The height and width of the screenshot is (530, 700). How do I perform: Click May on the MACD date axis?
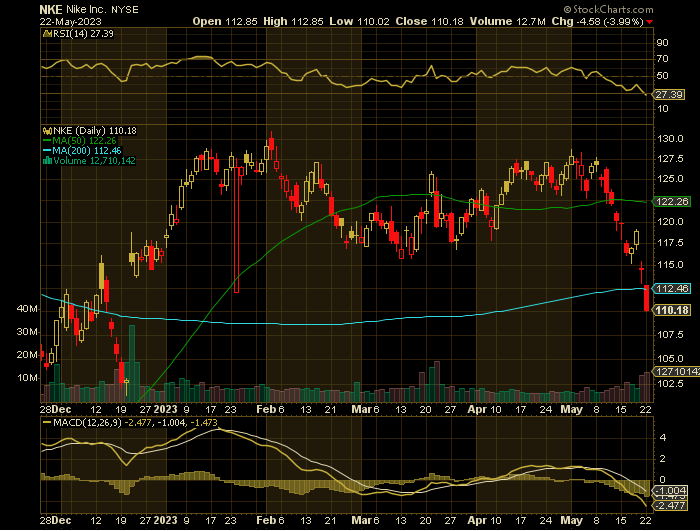point(571,520)
